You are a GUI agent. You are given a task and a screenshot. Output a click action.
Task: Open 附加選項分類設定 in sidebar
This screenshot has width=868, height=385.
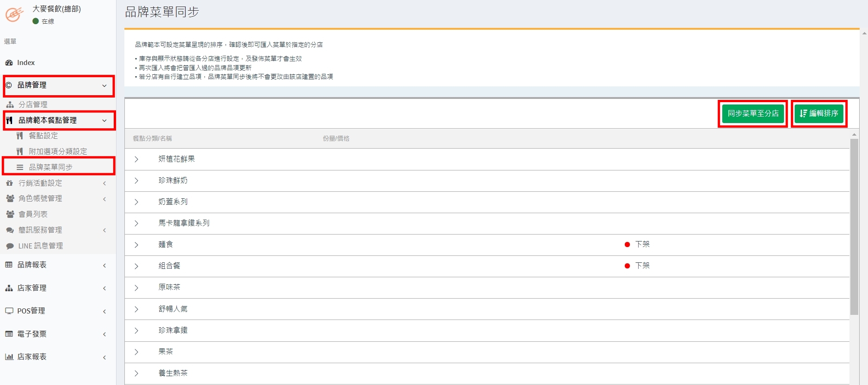click(x=58, y=152)
